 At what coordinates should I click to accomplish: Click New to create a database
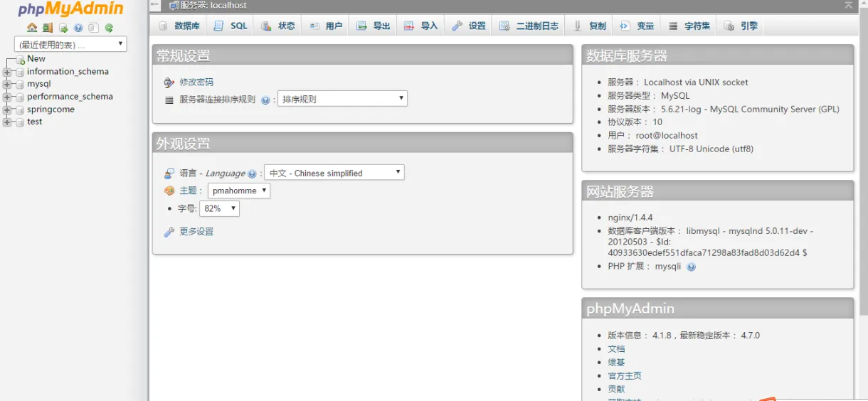coord(36,59)
